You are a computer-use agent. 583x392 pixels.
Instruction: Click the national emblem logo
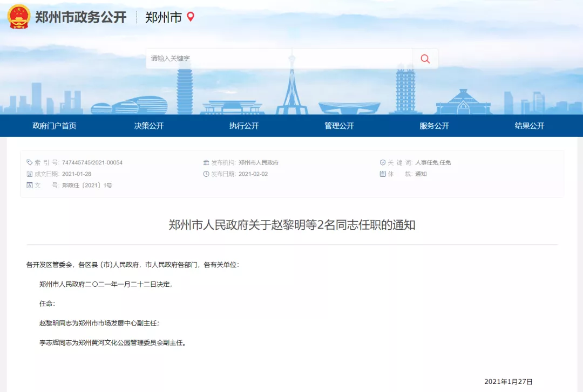[18, 17]
